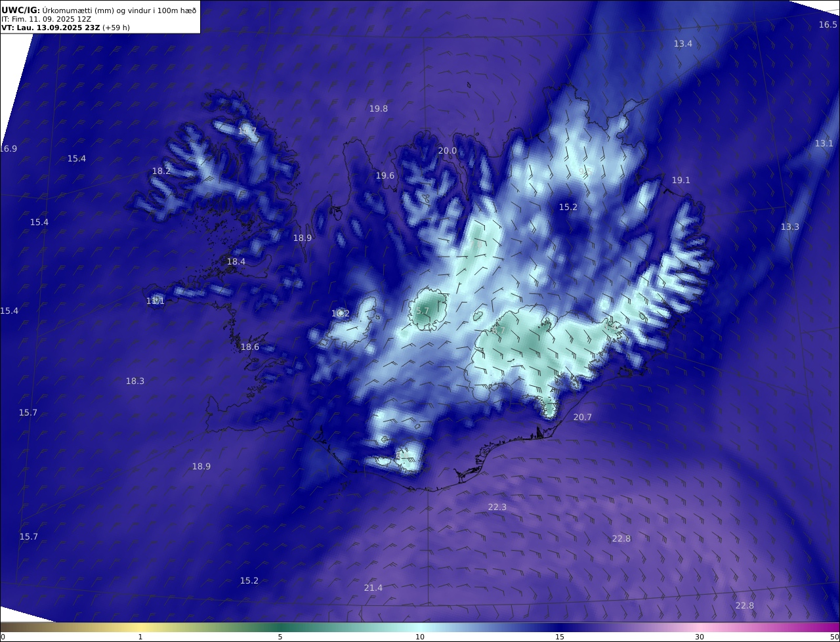840x642 pixels.
Task: Click the 5.7 value on the glacier
Action: [423, 310]
